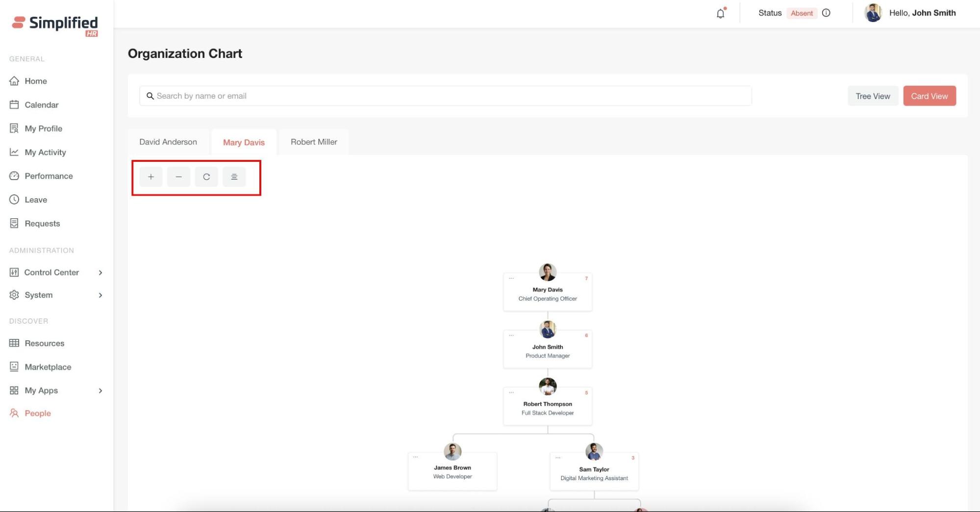Screen dimensions: 980x512
Task: Open the Robert Miller tab
Action: pos(314,142)
